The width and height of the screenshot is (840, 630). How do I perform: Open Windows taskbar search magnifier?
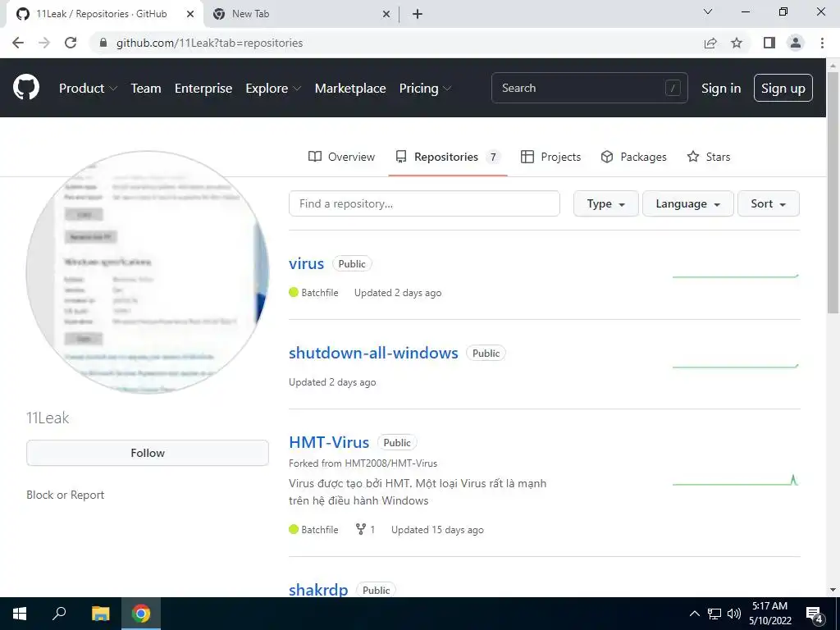pyautogui.click(x=59, y=614)
